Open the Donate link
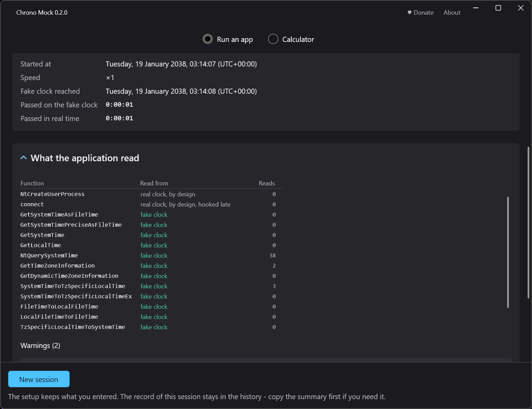Screen dimensions: 532x409 (420, 13)
